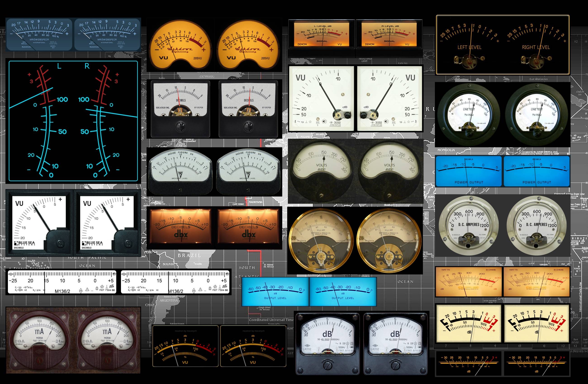Screen dimensions: 588x384
Task: Select the right small black dB meter, bottom corner
Action: click(x=537, y=364)
